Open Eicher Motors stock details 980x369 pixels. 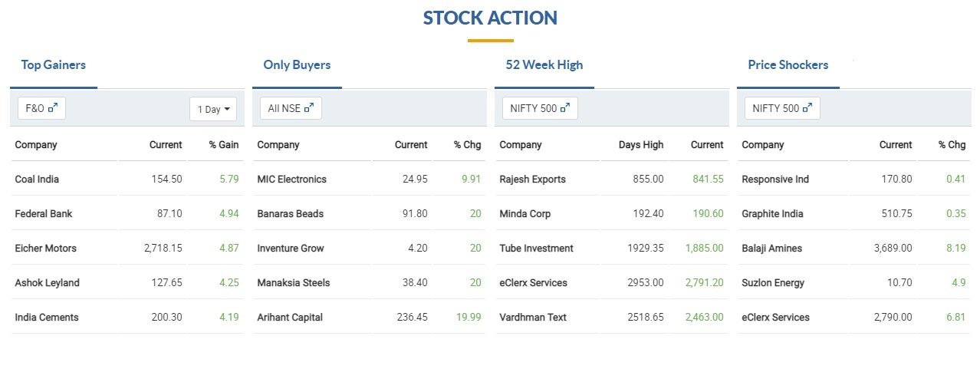tap(46, 249)
